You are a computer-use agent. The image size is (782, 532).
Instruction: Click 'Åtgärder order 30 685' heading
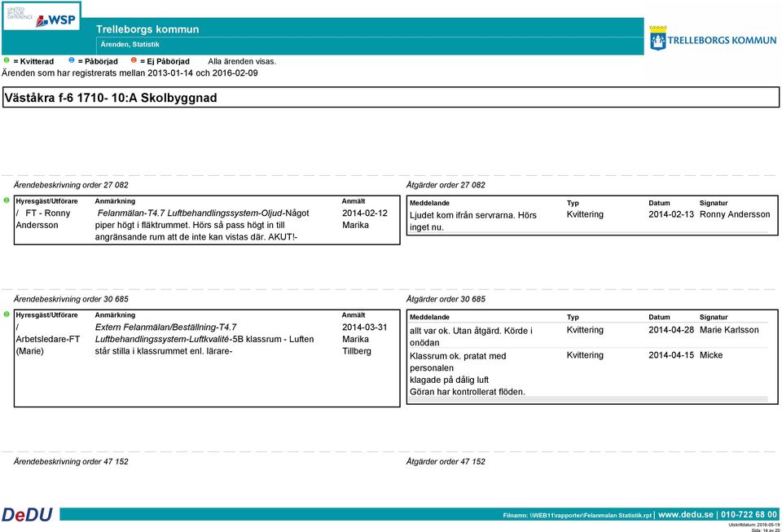(446, 299)
